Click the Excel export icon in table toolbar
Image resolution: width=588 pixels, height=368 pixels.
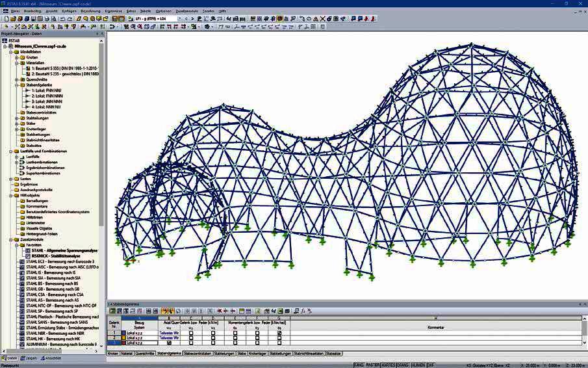coord(280,311)
